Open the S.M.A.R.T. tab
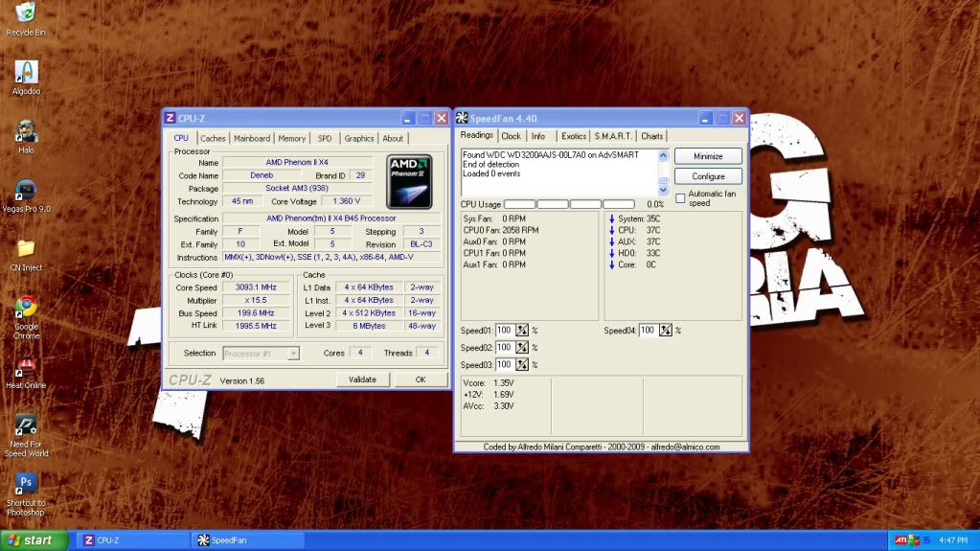The height and width of the screenshot is (551, 980). (x=612, y=136)
